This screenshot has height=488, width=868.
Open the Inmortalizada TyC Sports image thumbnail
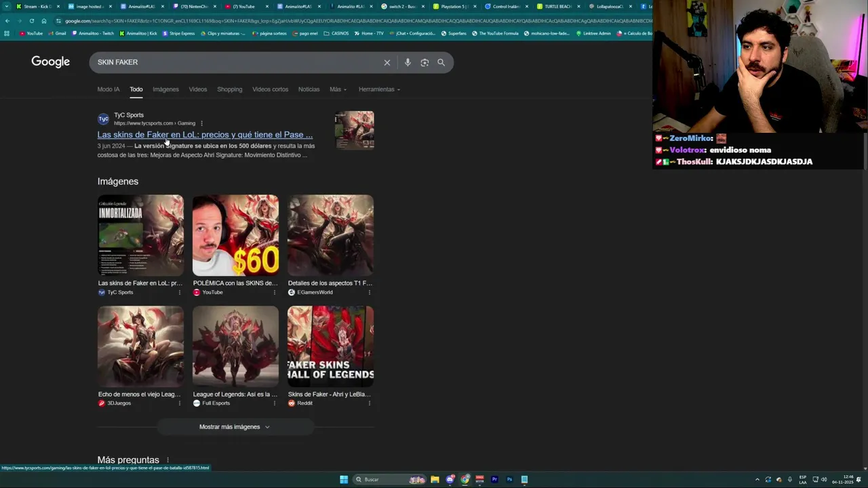[140, 235]
